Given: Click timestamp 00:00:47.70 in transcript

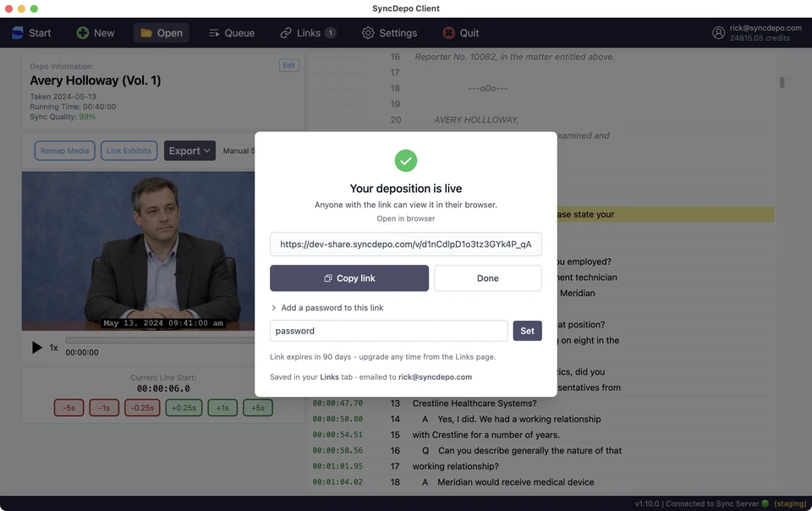Looking at the screenshot, I should (337, 404).
